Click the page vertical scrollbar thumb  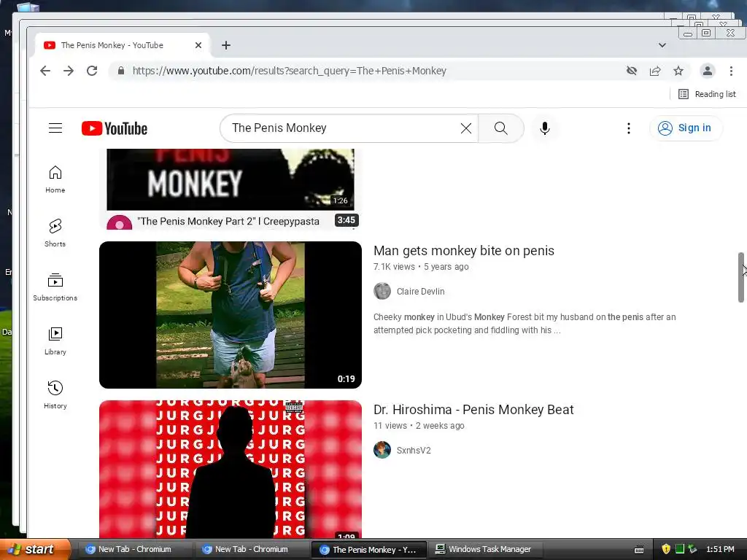(741, 277)
